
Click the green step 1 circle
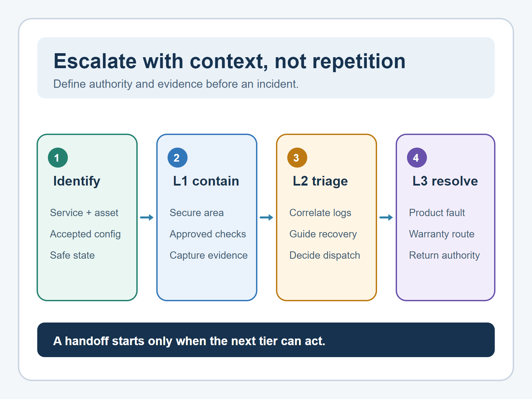[58, 158]
